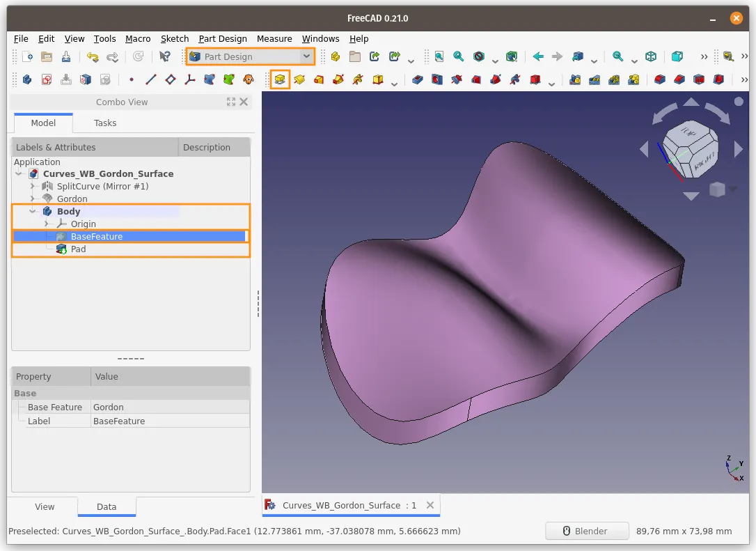The width and height of the screenshot is (756, 551).
Task: Select the Chamfer tool
Action: [x=679, y=79]
